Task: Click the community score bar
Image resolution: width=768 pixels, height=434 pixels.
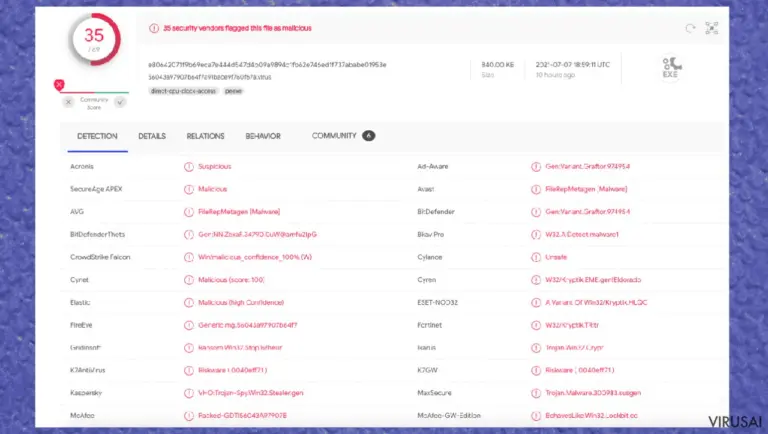Action: coord(95,92)
